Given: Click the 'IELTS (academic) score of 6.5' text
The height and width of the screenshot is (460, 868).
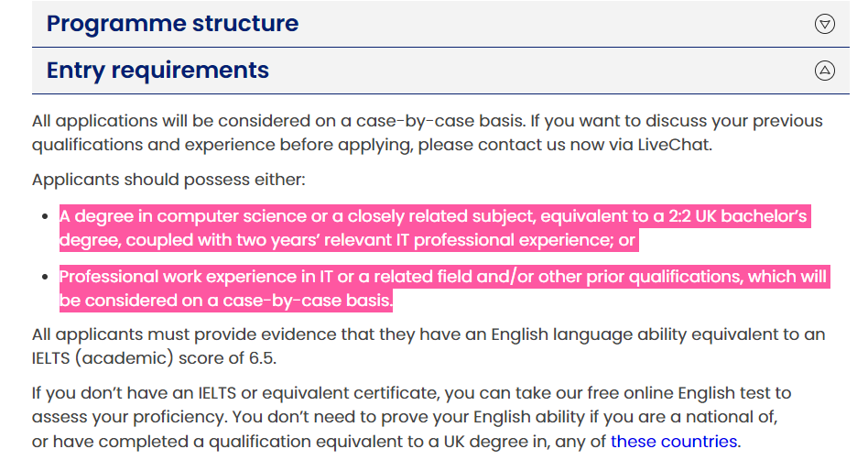Looking at the screenshot, I should pyautogui.click(x=153, y=358).
